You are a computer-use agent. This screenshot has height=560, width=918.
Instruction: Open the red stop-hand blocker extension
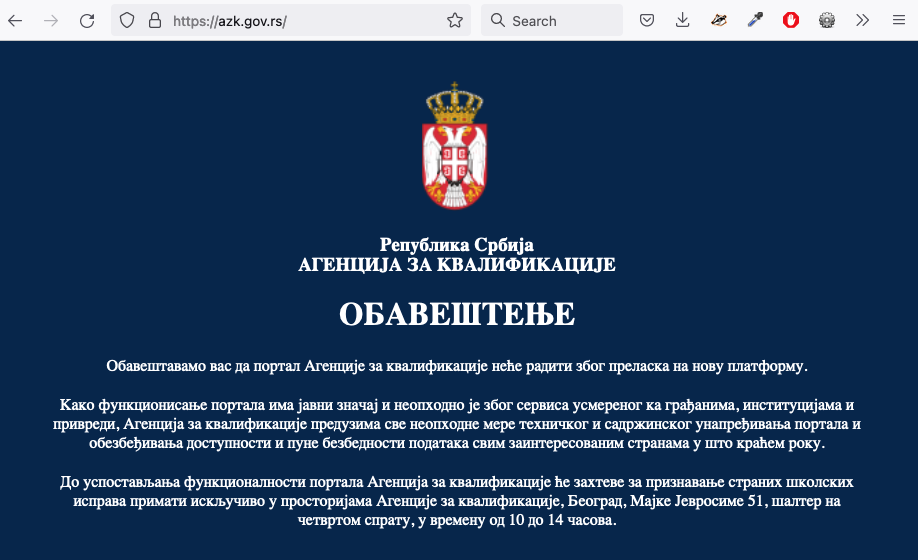791,21
